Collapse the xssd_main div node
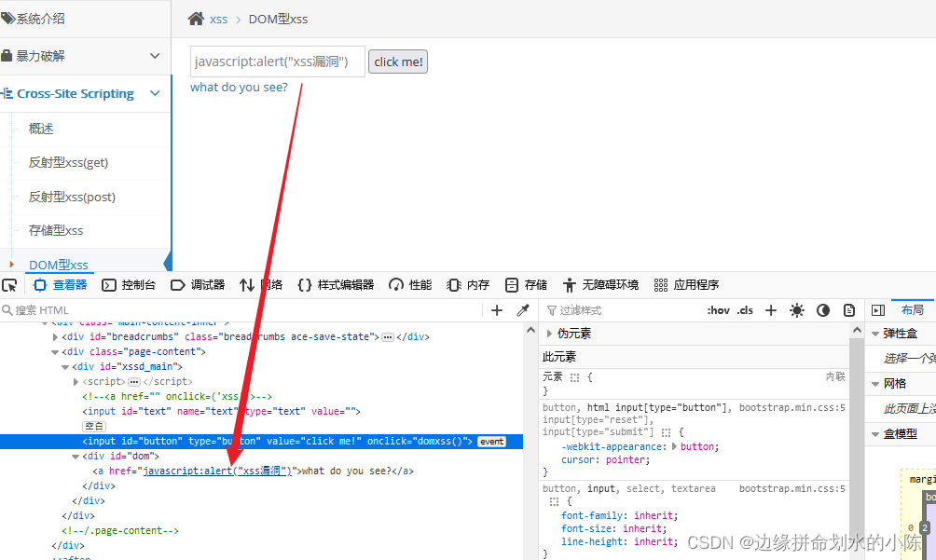 click(65, 367)
